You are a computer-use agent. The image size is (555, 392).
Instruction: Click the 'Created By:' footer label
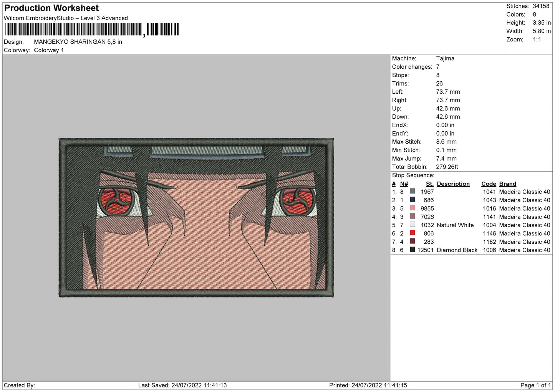19,385
